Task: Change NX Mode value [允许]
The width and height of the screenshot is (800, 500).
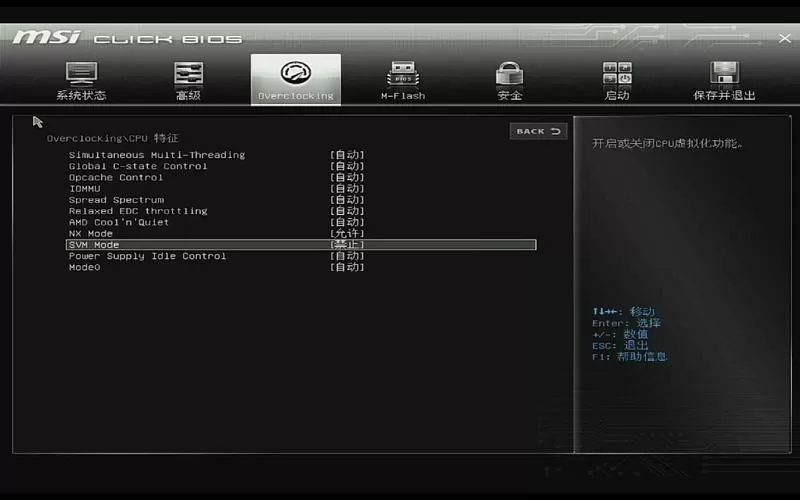Action: (347, 233)
